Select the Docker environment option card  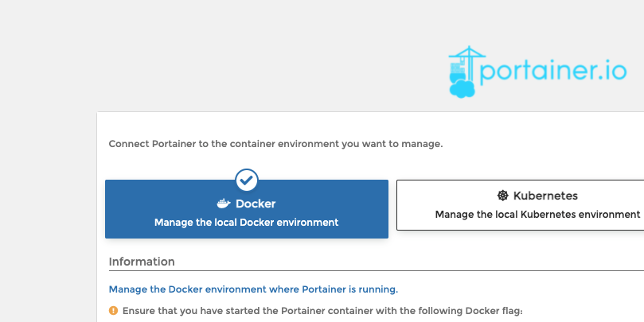[x=247, y=209]
